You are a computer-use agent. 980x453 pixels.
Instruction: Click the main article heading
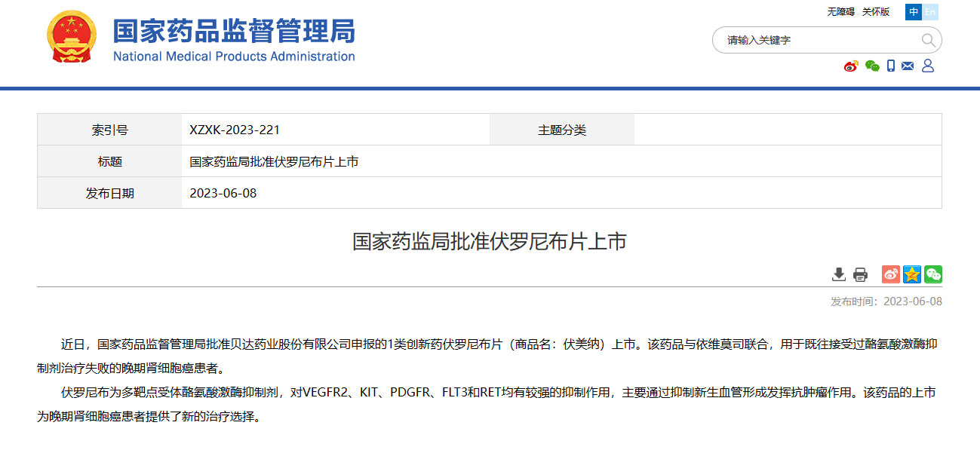coord(490,242)
